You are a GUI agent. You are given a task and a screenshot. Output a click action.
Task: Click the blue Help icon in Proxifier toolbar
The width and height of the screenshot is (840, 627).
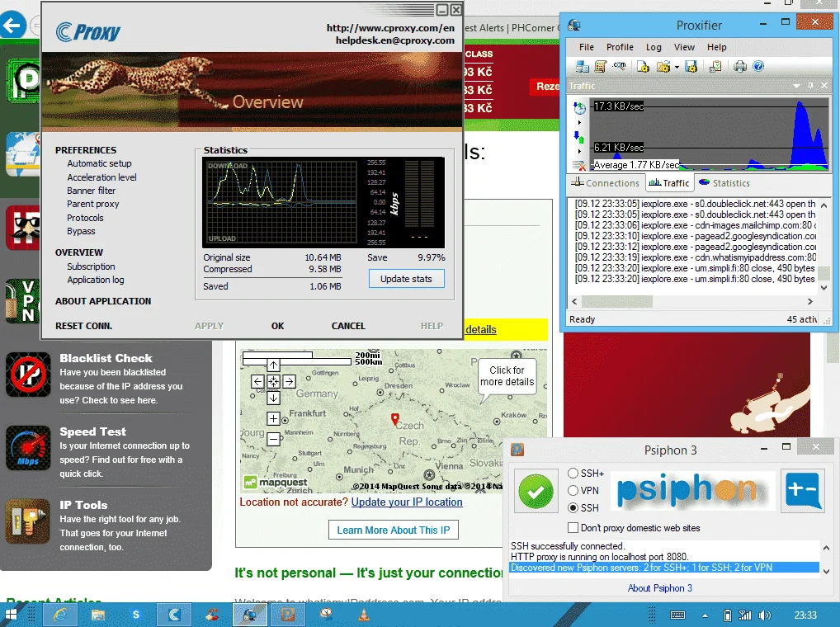pyautogui.click(x=758, y=66)
